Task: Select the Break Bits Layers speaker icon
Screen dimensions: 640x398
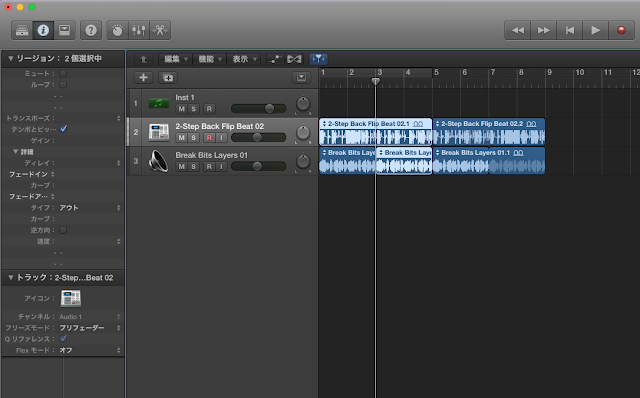Action: point(158,161)
